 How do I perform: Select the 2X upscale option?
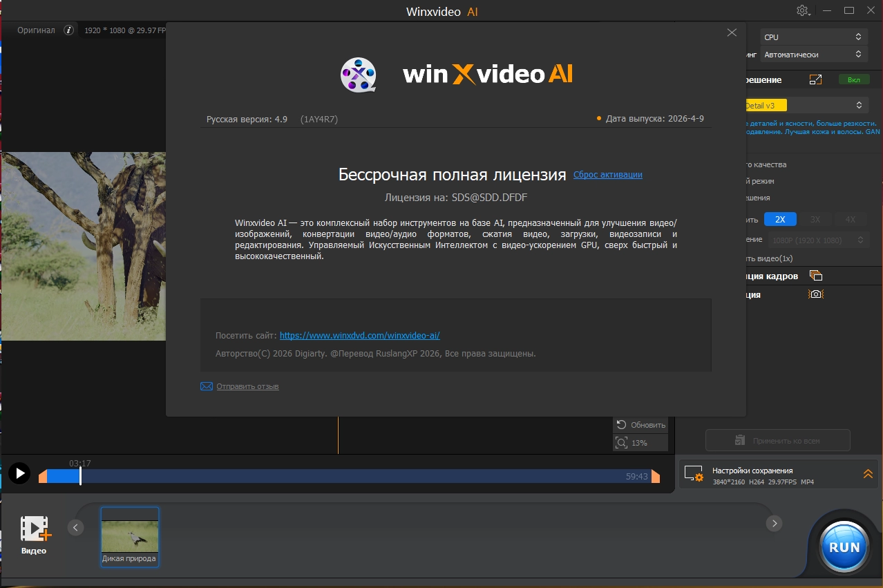pos(780,219)
